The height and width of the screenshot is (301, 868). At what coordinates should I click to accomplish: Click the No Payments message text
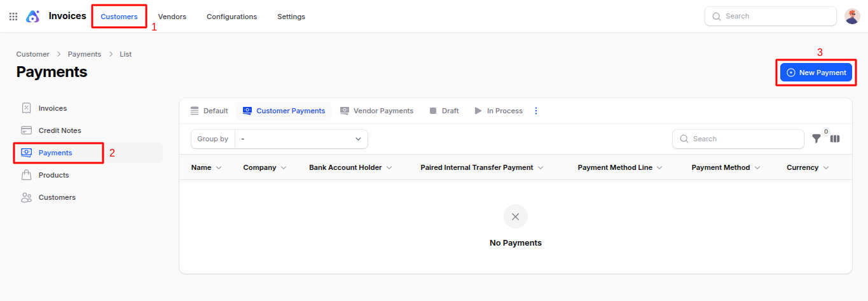point(516,243)
